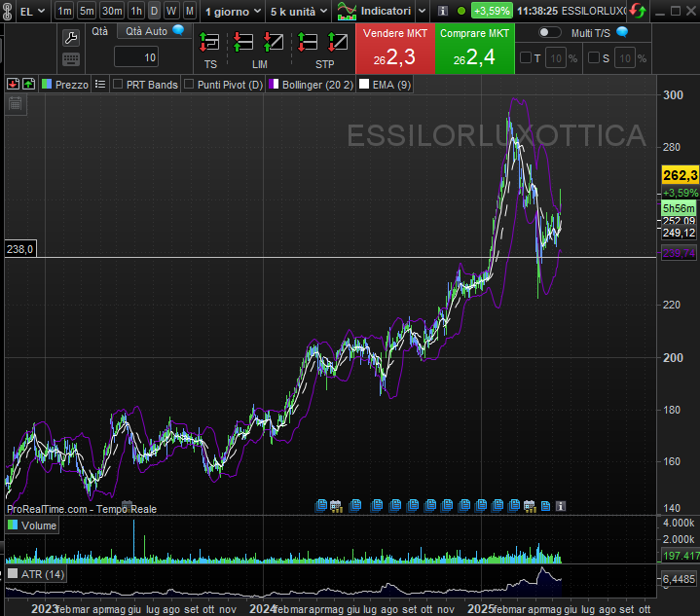Select the D daily timeframe
The height and width of the screenshot is (616, 700).
point(154,11)
